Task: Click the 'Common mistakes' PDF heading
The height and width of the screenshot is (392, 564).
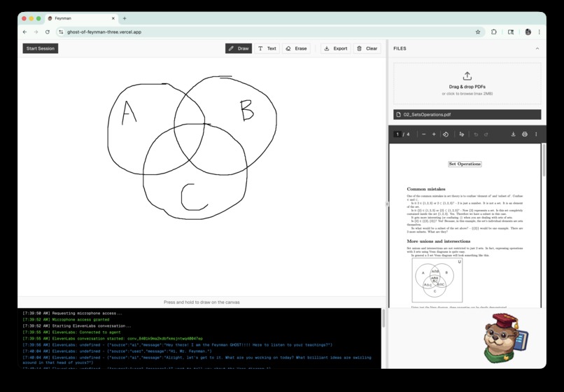Action: tap(426, 189)
